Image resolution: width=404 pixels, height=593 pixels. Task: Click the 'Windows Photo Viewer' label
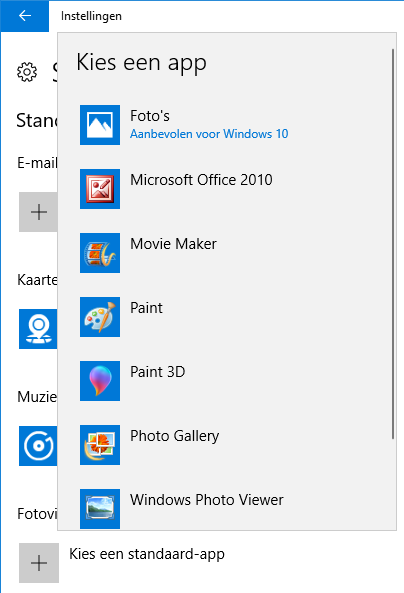point(207,500)
